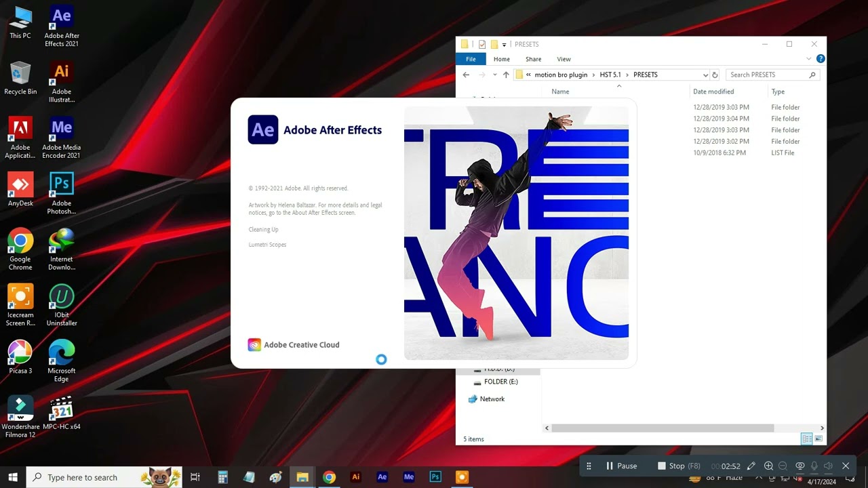Expand the Explorer ribbon chevron
868x488 pixels.
point(809,59)
